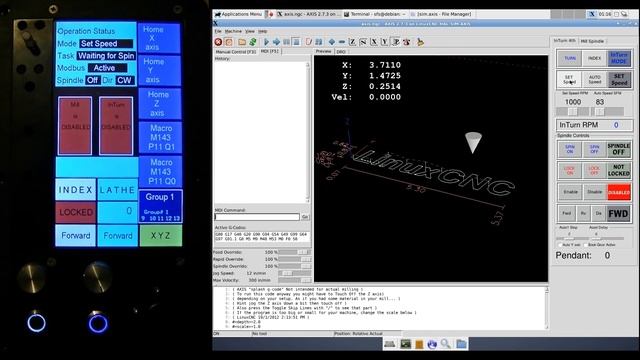
Task: Open the Applications Menu in the top panel
Action: (238, 14)
